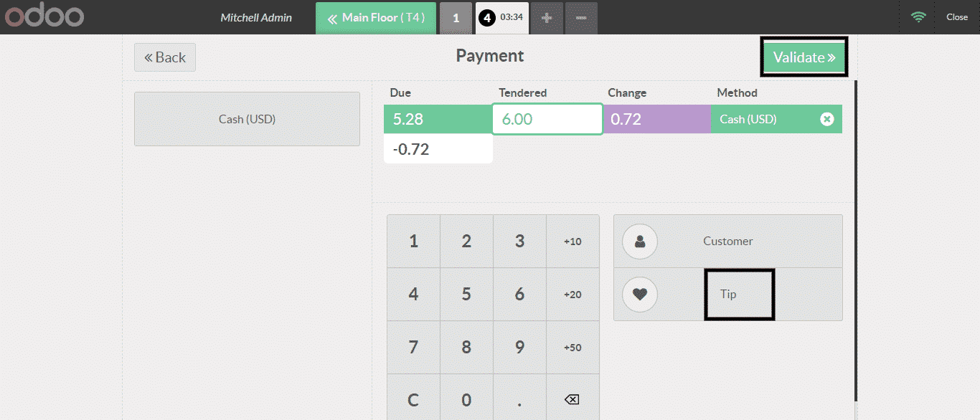Validate the payment
The width and height of the screenshot is (980, 420).
(804, 57)
